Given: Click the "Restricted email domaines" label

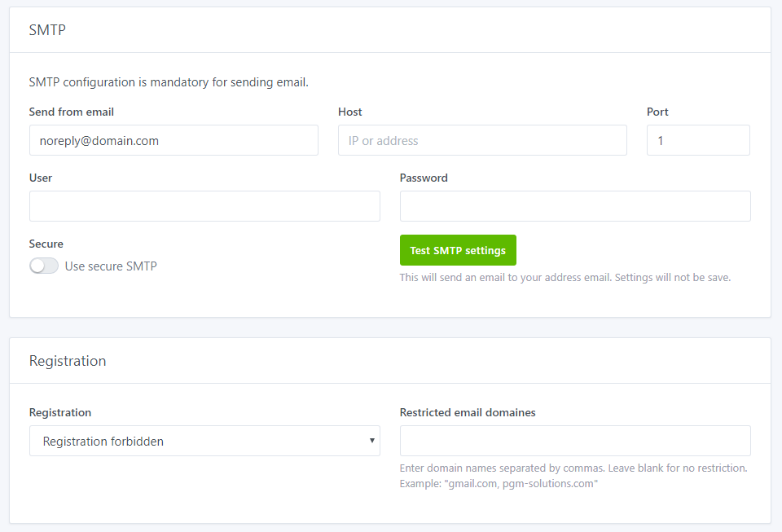Looking at the screenshot, I should tap(468, 412).
